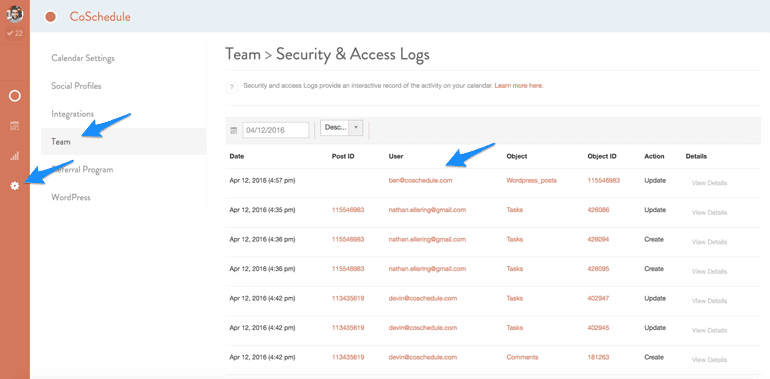The width and height of the screenshot is (770, 379).
Task: Open the analytics bar chart icon
Action: pyautogui.click(x=15, y=156)
